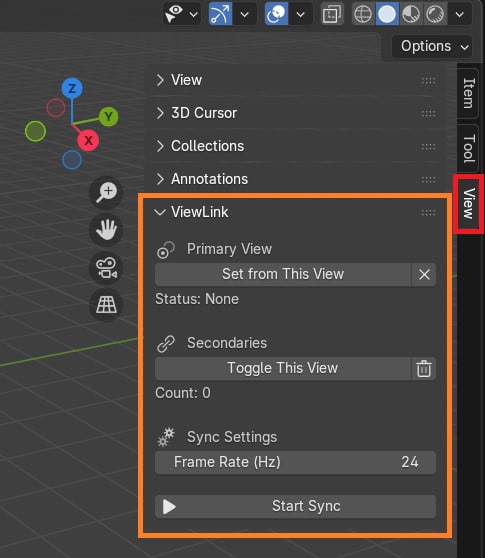The height and width of the screenshot is (558, 485).
Task: Click the Zoom view magnifier icon
Action: pos(106,193)
